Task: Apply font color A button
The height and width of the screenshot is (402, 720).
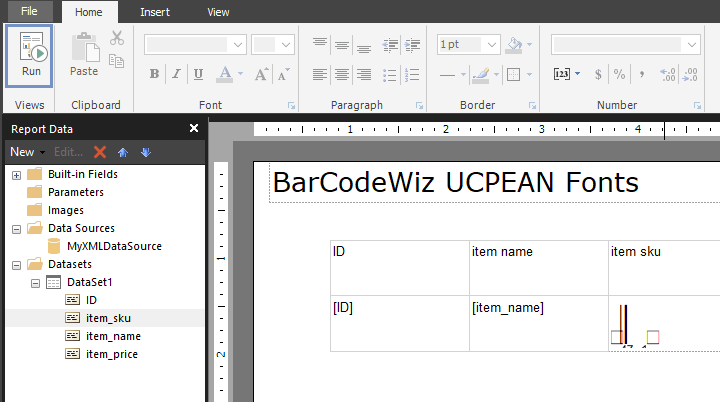Action: [225, 74]
